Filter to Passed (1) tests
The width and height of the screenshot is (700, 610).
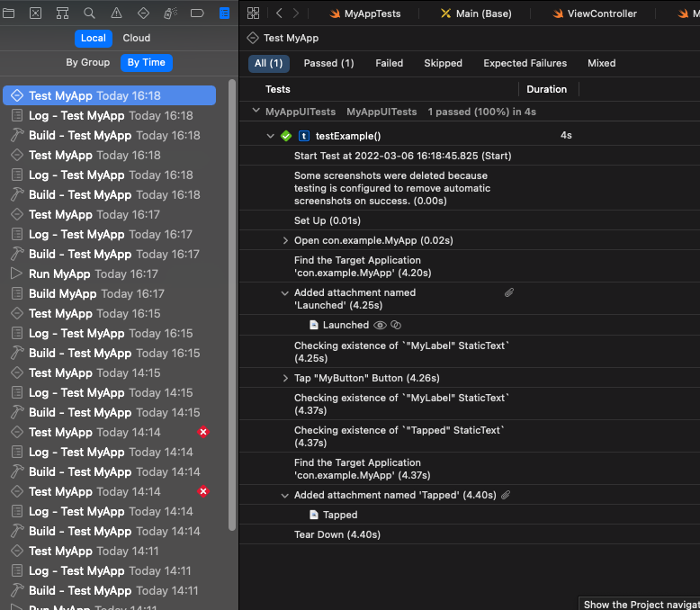(329, 63)
